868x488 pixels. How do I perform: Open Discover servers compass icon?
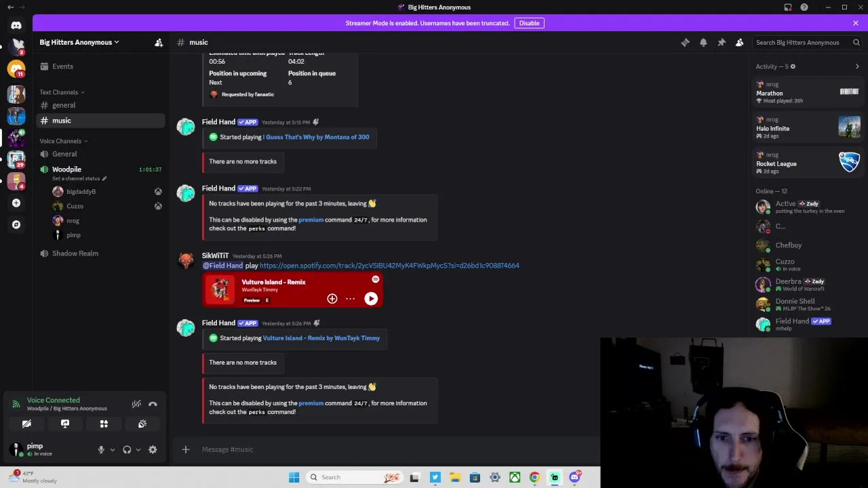pos(16,224)
